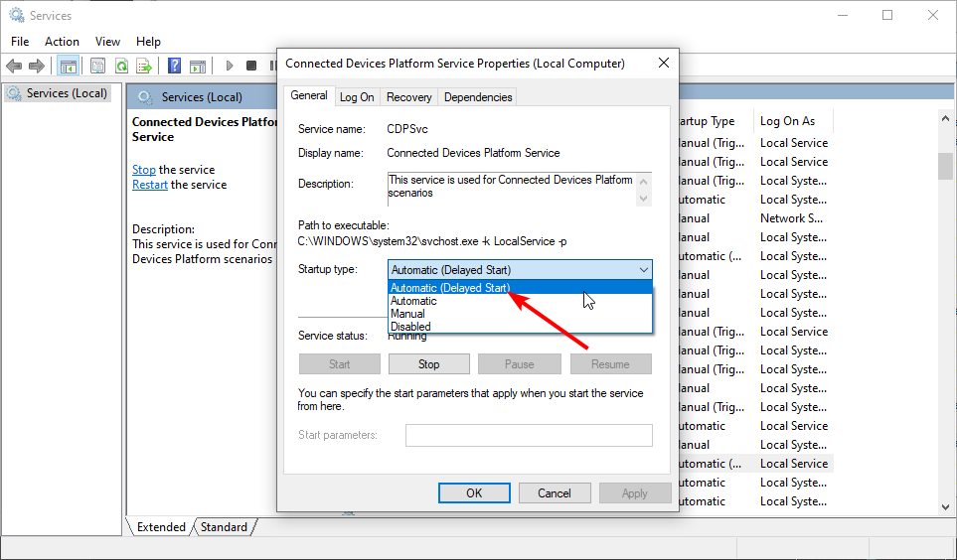
Task: Choose highlighted Automatic (Delayed Start) list option
Action: coord(520,288)
